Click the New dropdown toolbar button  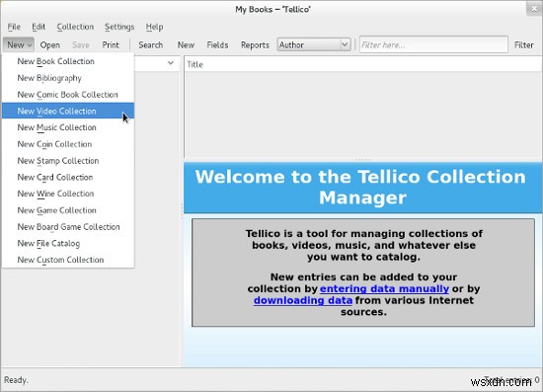coord(19,45)
